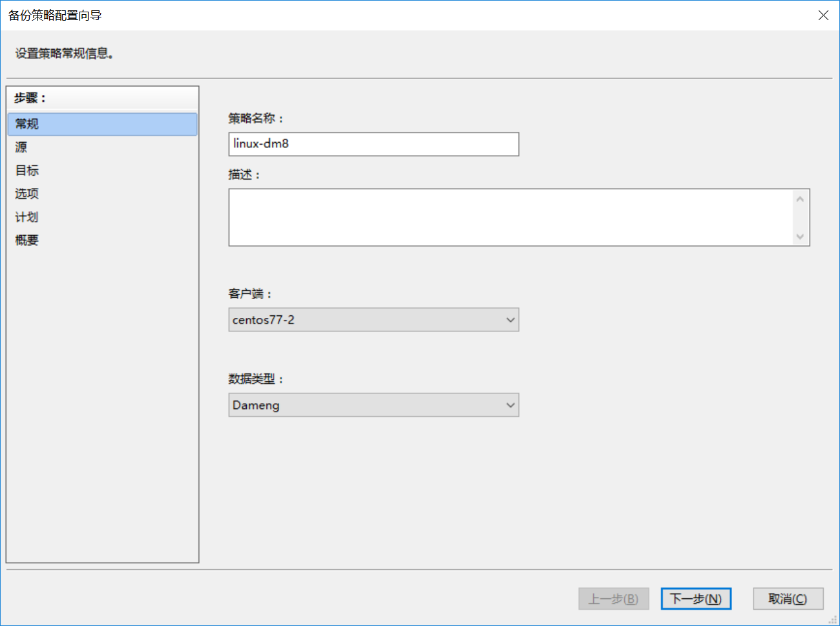The width and height of the screenshot is (840, 626).
Task: Click the 上一步(B) button
Action: 613,599
